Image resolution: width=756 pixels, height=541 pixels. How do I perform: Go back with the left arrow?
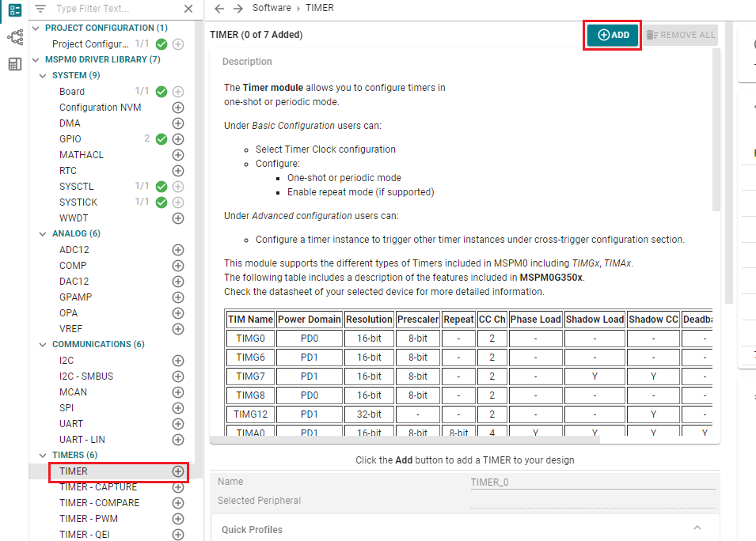[x=219, y=9]
